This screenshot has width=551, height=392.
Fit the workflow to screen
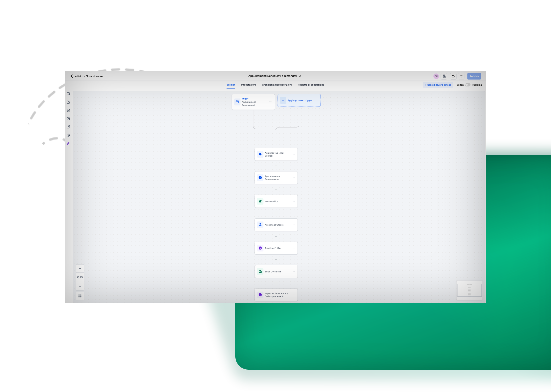click(80, 296)
